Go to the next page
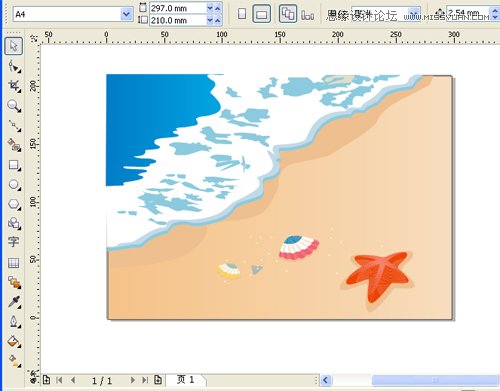Screen dimensions: 500x391 [133, 380]
